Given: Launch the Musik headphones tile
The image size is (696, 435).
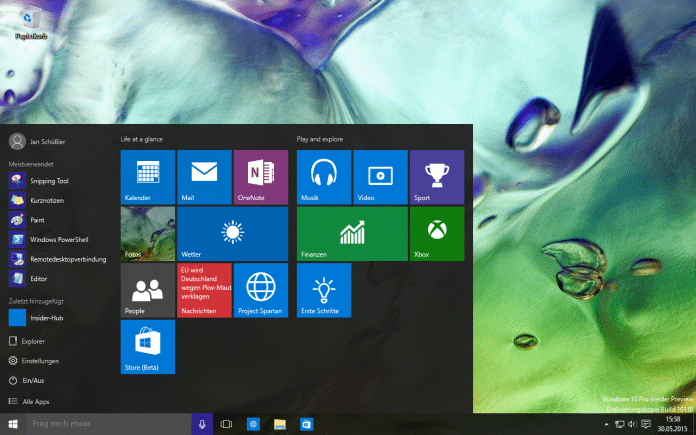Looking at the screenshot, I should [x=323, y=177].
